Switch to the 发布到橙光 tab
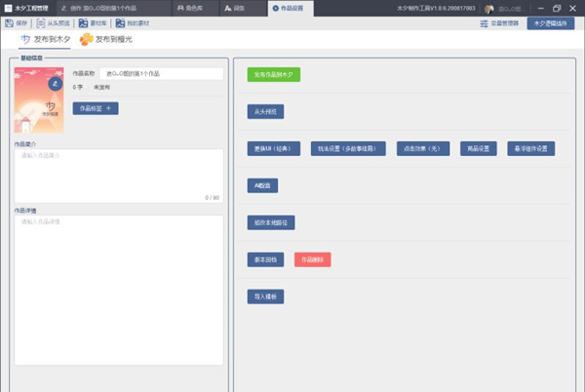 (x=107, y=40)
